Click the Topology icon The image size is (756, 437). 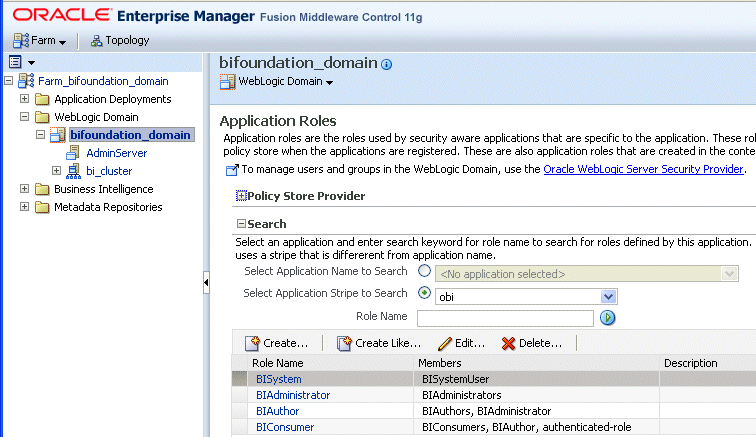[x=96, y=41]
